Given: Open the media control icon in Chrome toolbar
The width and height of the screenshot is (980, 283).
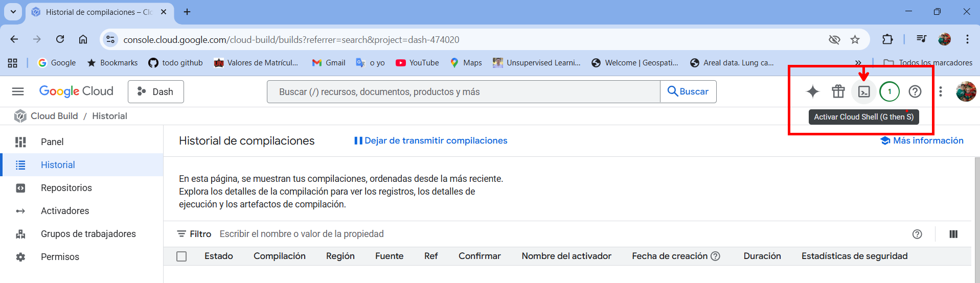Looking at the screenshot, I should 921,39.
